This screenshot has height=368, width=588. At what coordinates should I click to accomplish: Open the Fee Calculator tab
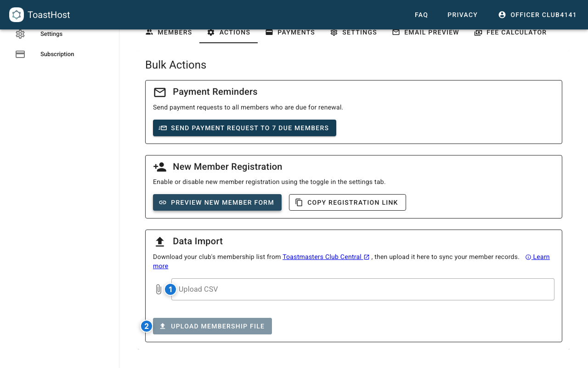click(x=510, y=32)
